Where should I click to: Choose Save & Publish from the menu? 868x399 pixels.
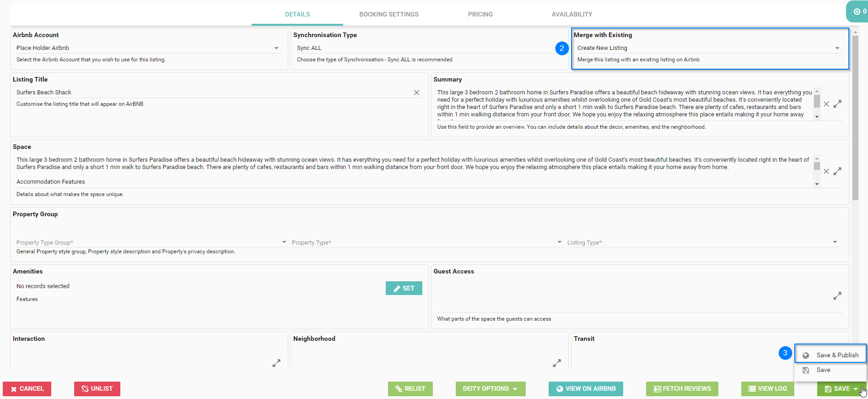point(837,355)
